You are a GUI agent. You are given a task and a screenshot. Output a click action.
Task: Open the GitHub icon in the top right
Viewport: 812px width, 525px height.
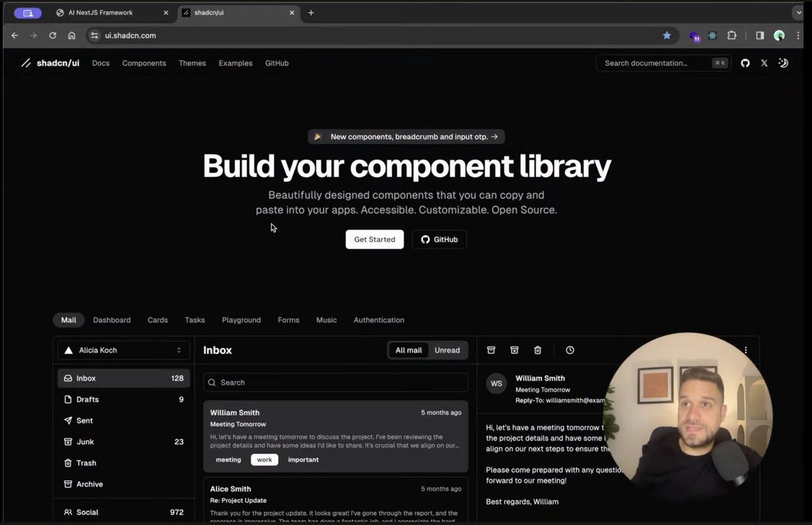745,63
